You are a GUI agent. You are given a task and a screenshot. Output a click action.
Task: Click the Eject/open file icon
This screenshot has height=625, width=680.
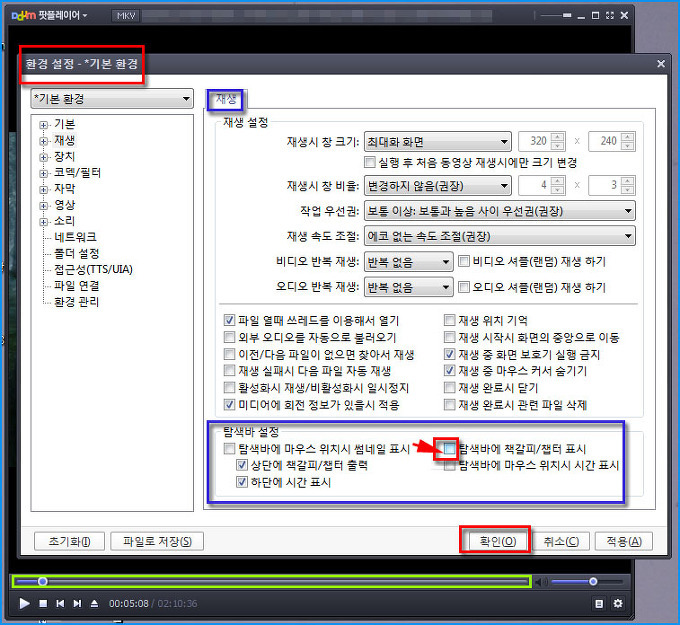tap(94, 603)
